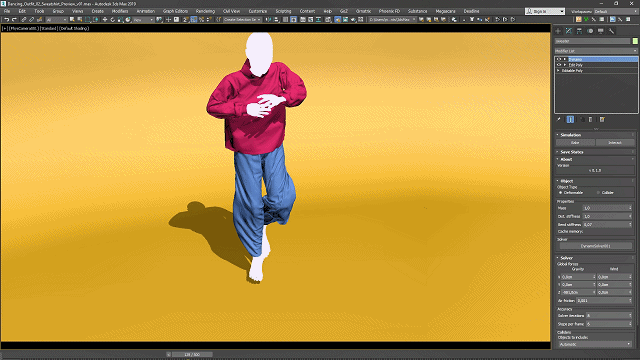Click the viewport Default Shading label
The width and height of the screenshot is (640, 360).
[74, 29]
